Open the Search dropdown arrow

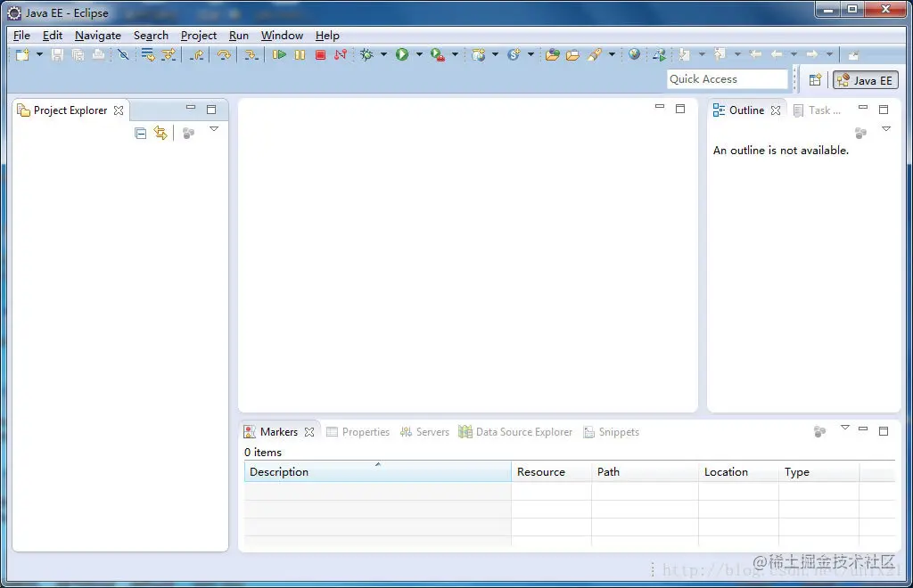pos(612,54)
